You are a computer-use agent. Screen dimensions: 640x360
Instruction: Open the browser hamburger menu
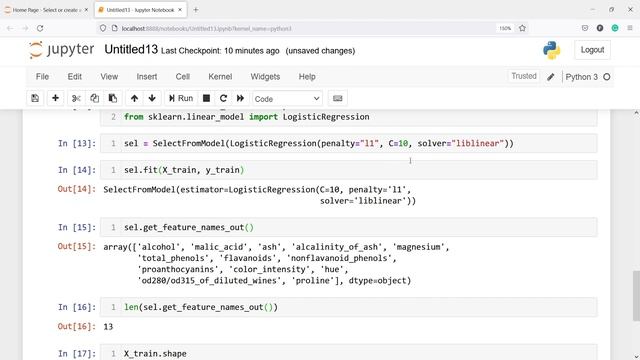click(x=630, y=28)
